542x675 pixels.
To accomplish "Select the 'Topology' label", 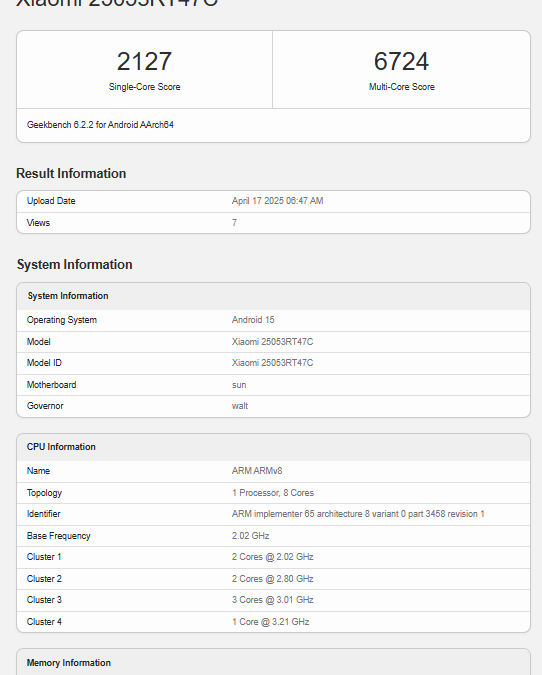I will pos(44,493).
